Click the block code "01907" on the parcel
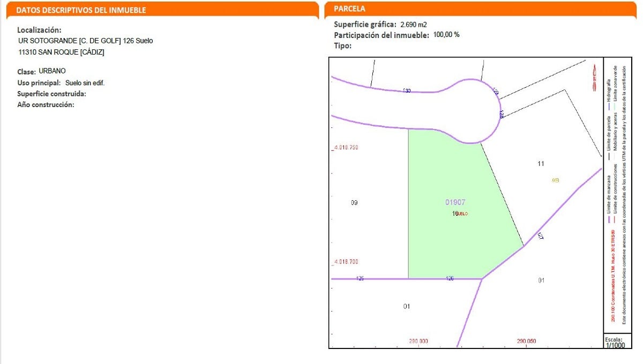The image size is (643, 364). [455, 202]
